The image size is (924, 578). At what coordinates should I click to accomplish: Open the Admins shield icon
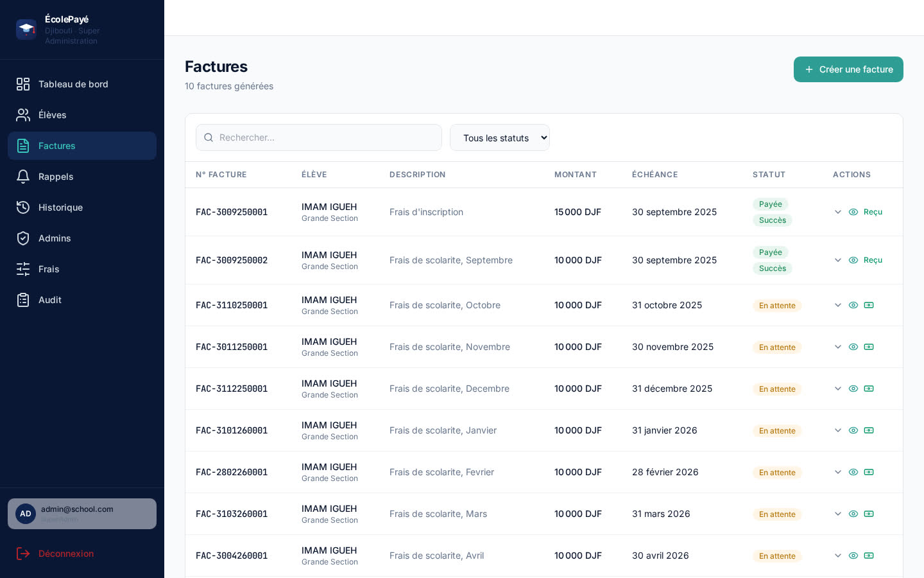(x=23, y=238)
